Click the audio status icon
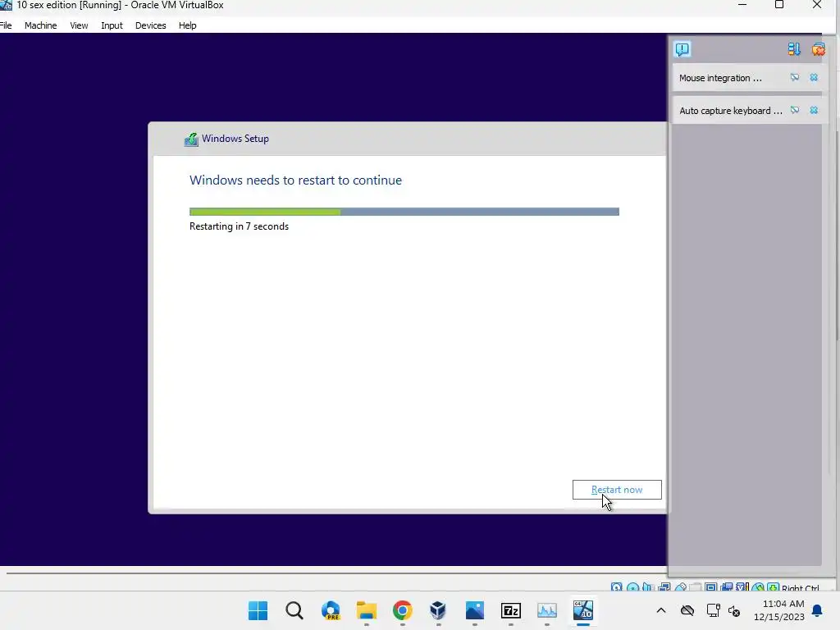Screen dimensions: 840x630 [647, 587]
